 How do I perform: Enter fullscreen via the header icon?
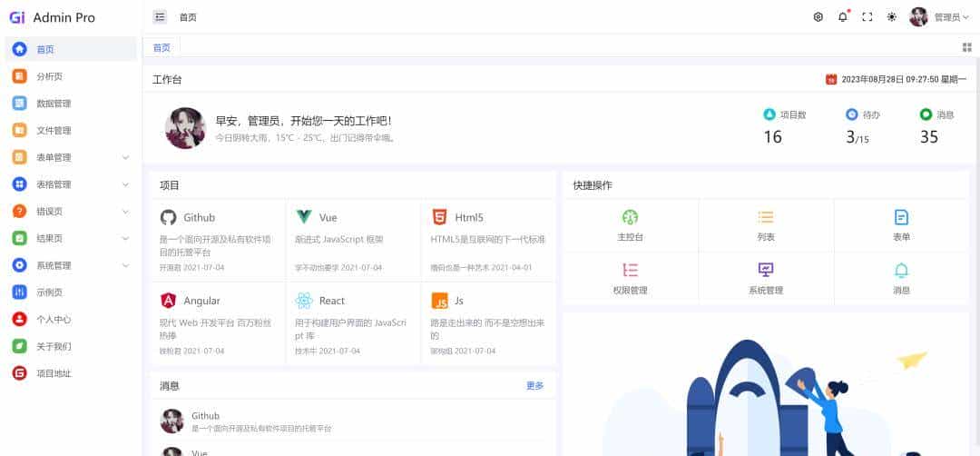(x=867, y=17)
